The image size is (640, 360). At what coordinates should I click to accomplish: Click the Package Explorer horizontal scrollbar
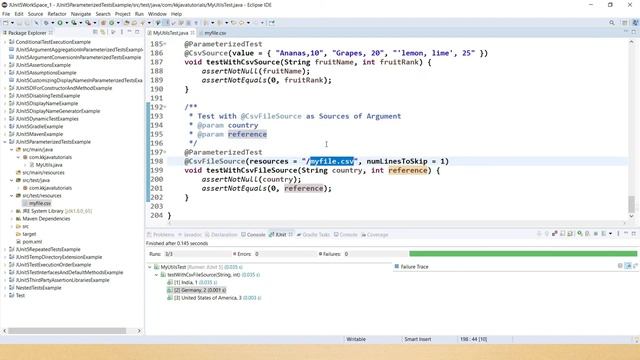click(x=67, y=331)
